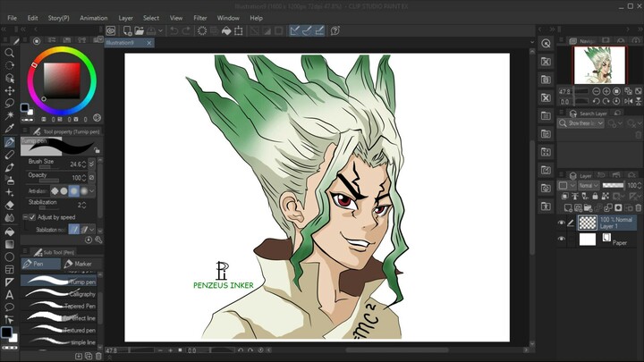Select the Eraser tool
This screenshot has height=362, width=644.
click(x=9, y=206)
